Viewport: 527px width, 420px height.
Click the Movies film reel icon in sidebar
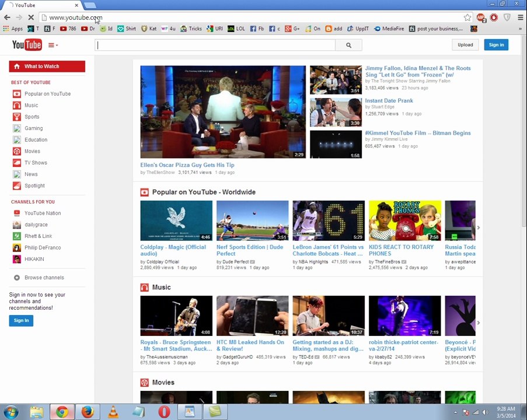[x=17, y=151]
